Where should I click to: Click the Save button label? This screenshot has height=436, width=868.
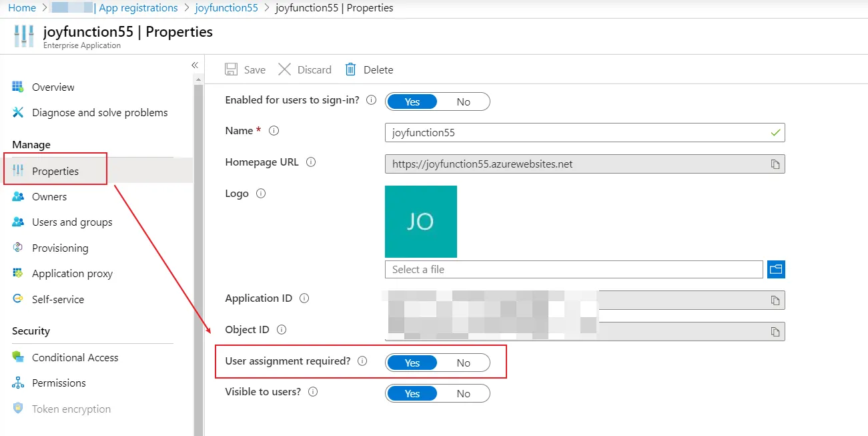tap(255, 69)
